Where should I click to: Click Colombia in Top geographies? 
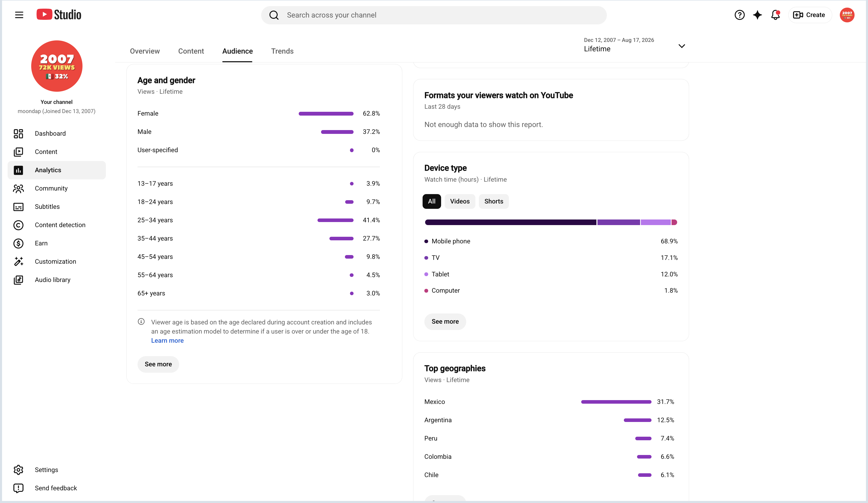(549, 457)
